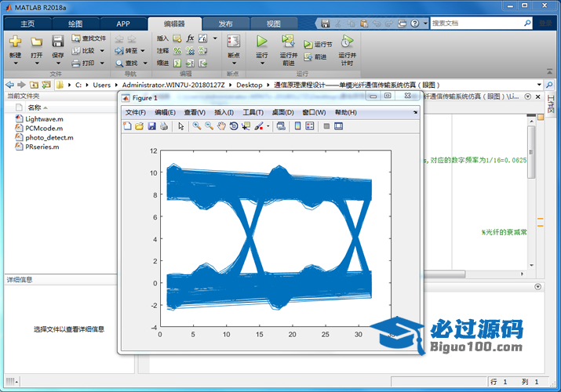Click the 运行并计时 Run and Time icon
The height and width of the screenshot is (392, 561).
[347, 42]
